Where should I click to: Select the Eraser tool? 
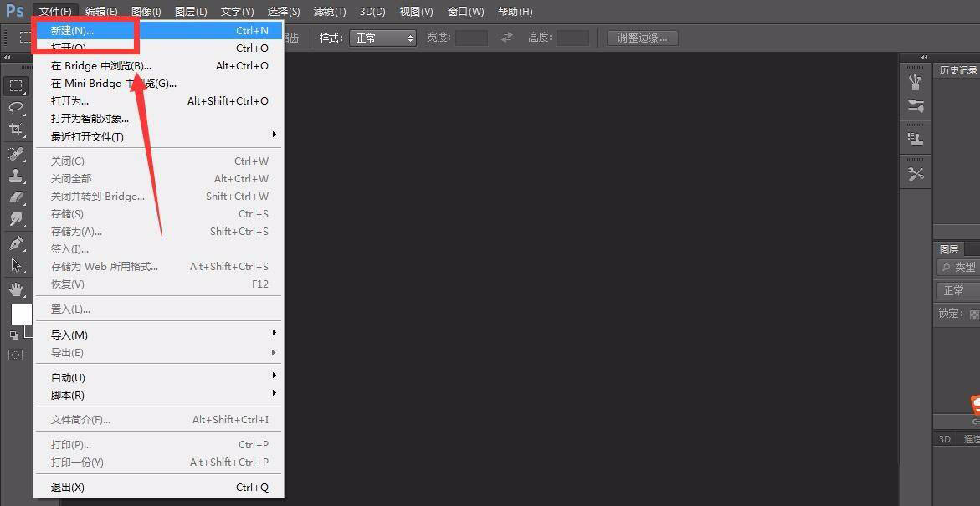click(x=16, y=197)
